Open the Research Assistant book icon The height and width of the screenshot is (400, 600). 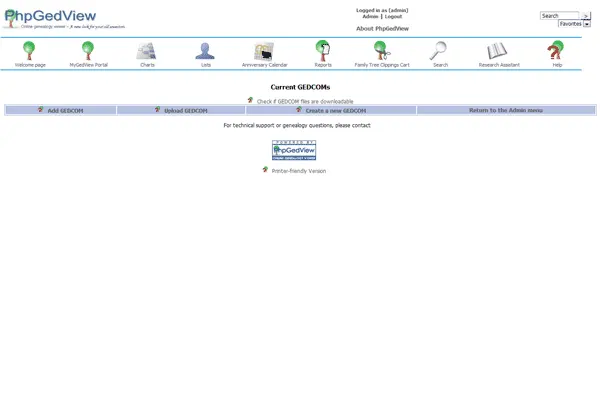(x=498, y=51)
